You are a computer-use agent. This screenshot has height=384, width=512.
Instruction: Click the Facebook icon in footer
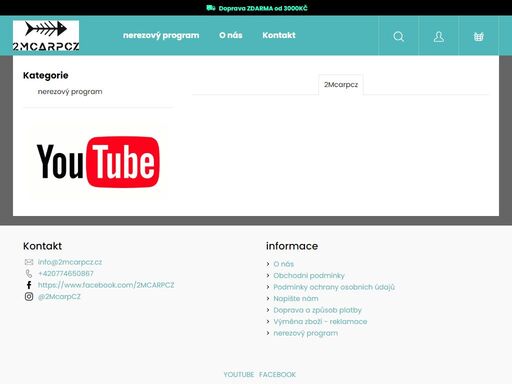click(x=29, y=285)
